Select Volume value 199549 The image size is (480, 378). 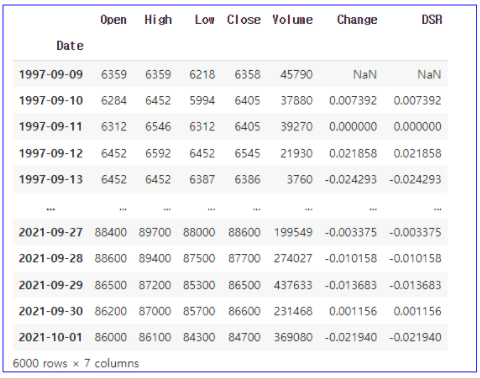[x=293, y=232]
